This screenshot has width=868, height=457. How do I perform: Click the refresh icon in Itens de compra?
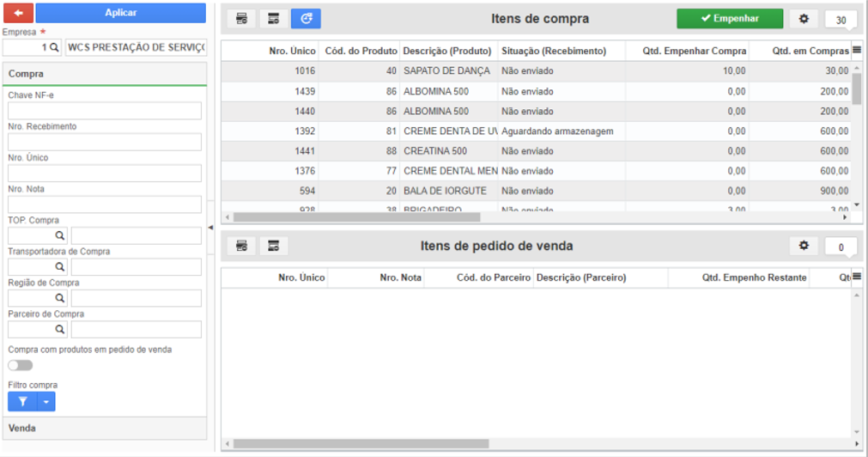pyautogui.click(x=307, y=19)
